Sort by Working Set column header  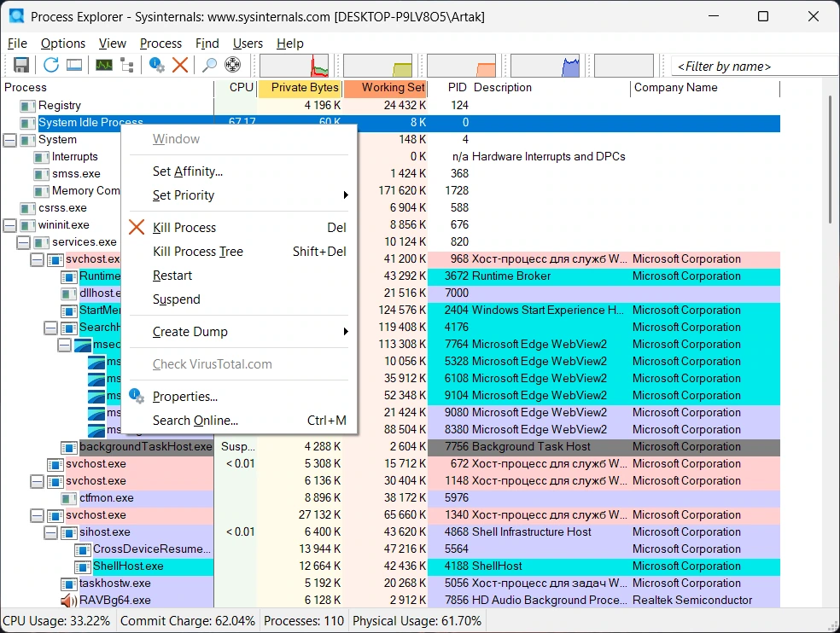click(385, 88)
